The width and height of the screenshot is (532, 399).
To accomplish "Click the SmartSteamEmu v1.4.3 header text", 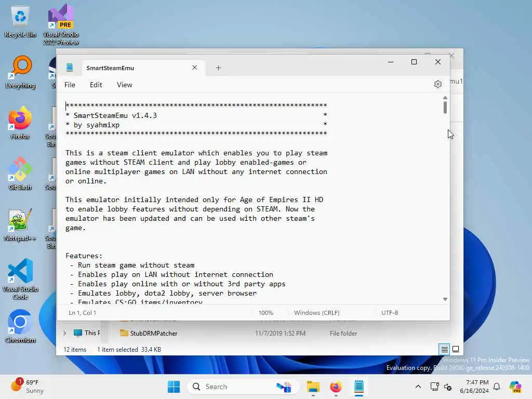I will 115,115.
